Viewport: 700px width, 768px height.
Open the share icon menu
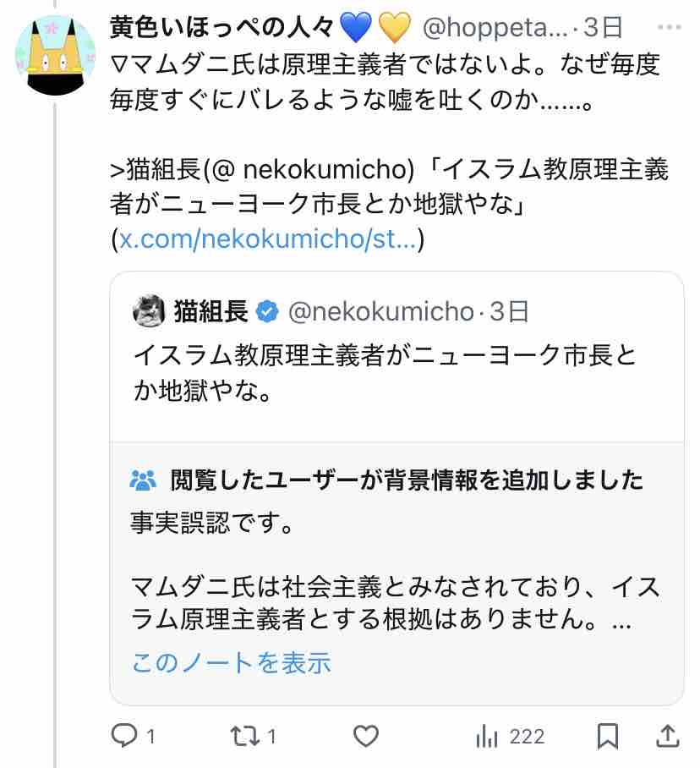coord(667,736)
